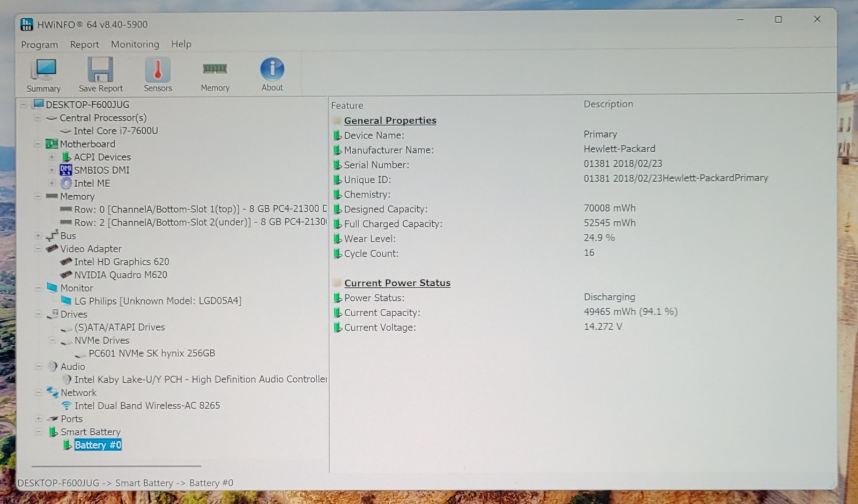The width and height of the screenshot is (858, 504).
Task: Open the Help menu
Action: point(181,44)
